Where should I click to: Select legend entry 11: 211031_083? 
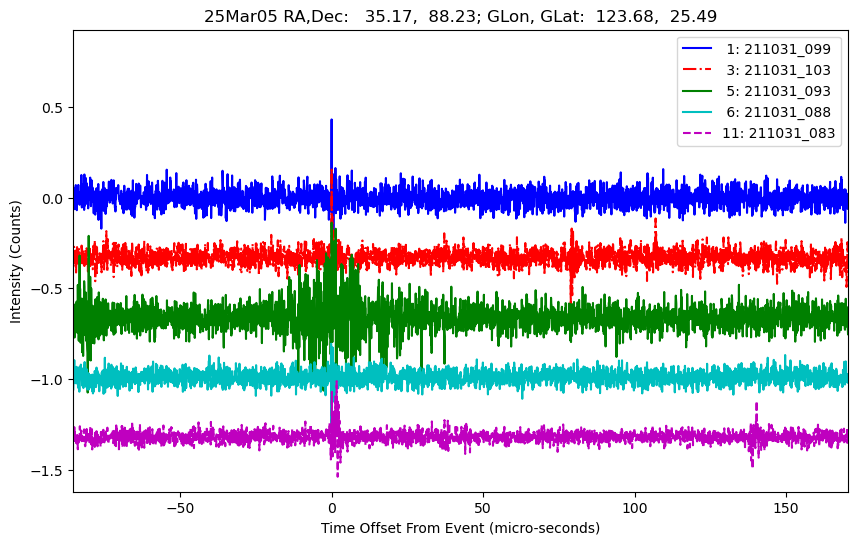tap(758, 133)
